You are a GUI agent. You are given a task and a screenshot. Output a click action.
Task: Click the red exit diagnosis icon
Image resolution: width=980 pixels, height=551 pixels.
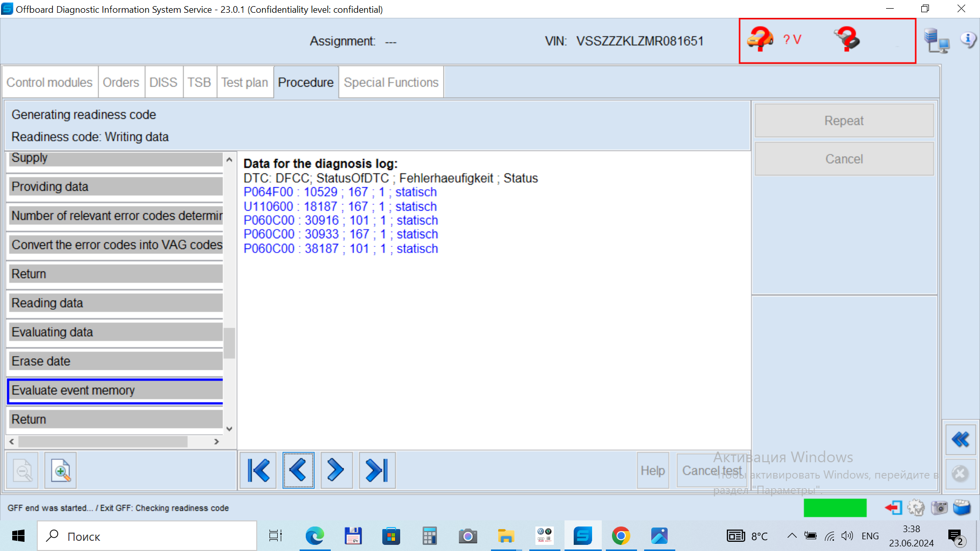[894, 508]
